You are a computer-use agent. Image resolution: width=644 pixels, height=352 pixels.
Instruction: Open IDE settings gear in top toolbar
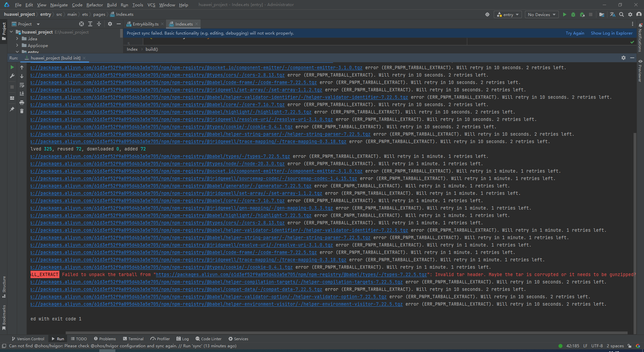coord(630,14)
